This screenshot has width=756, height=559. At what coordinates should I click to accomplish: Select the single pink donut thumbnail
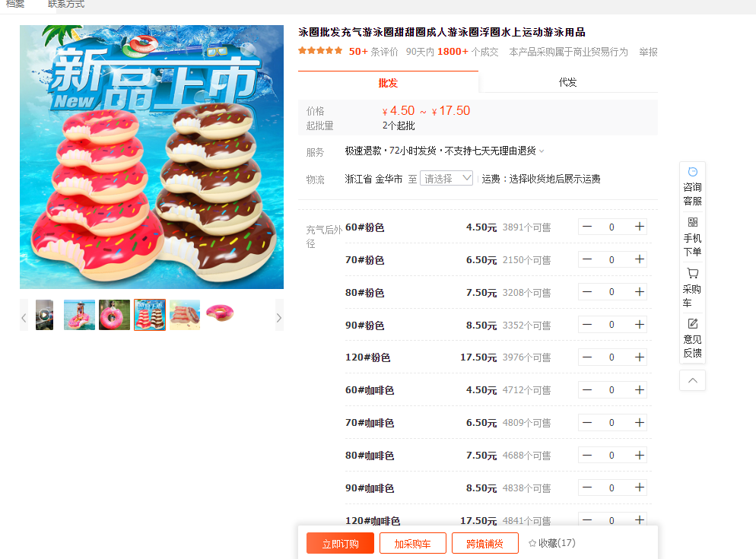point(220,313)
